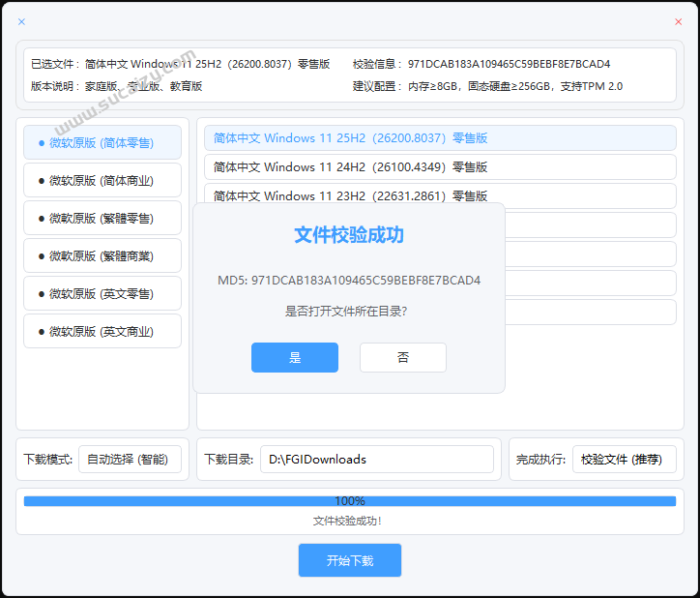The image size is (700, 598).
Task: Click the 文件校验成功 dialog title
Action: pyautogui.click(x=349, y=234)
